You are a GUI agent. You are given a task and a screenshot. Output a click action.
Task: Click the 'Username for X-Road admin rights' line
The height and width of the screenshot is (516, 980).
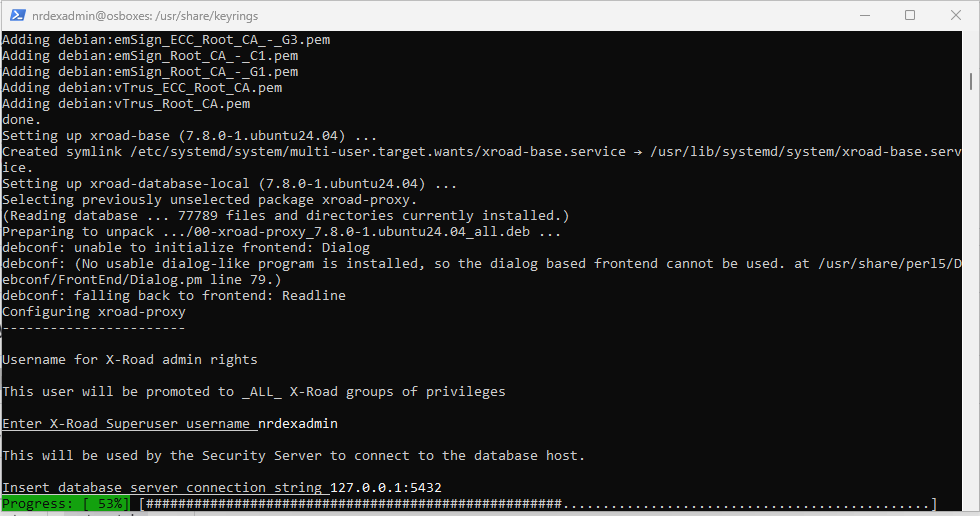(130, 360)
